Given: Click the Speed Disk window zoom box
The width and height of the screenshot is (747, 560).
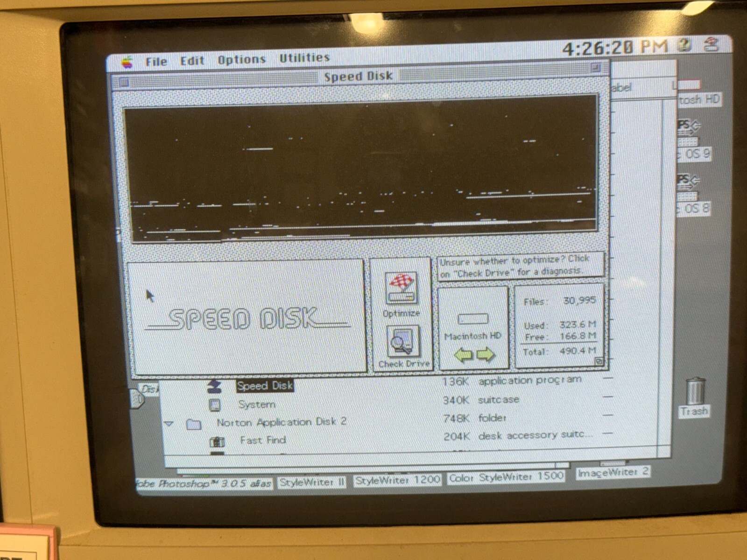Looking at the screenshot, I should click(x=595, y=68).
